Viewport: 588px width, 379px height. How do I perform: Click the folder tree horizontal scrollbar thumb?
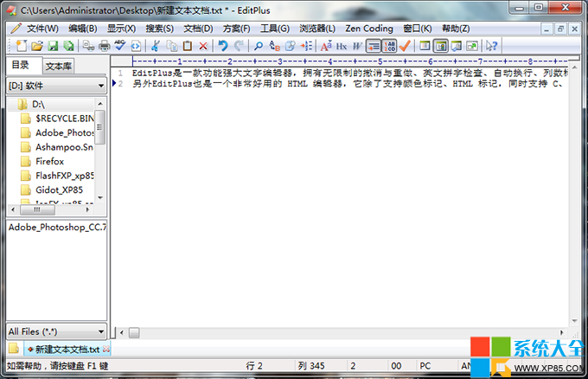click(x=37, y=209)
